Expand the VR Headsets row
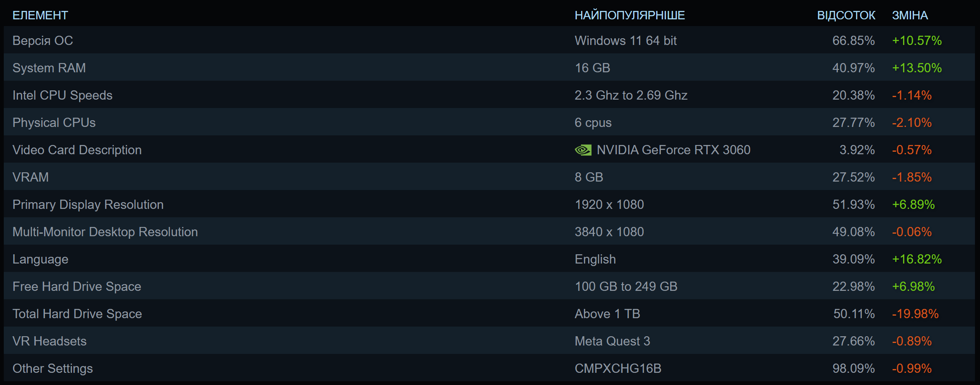This screenshot has height=385, width=980. (50, 341)
